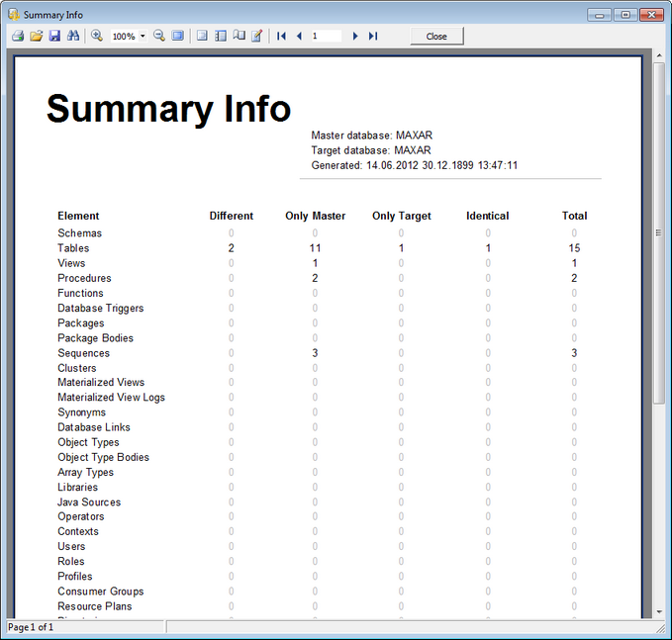Save the report using floppy disk icon
672x640 pixels.
[x=54, y=36]
